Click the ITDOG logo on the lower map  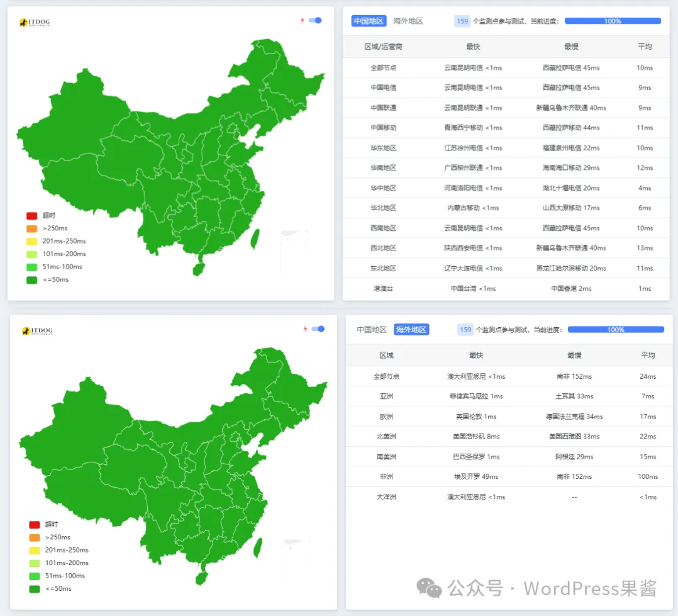pyautogui.click(x=37, y=330)
